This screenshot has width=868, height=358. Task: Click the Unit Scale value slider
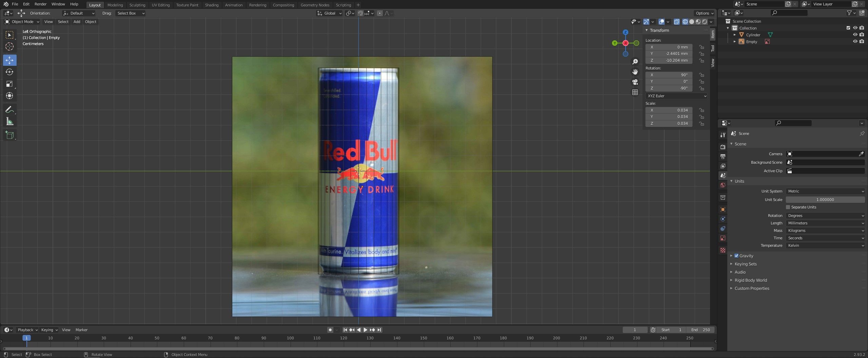coord(825,200)
